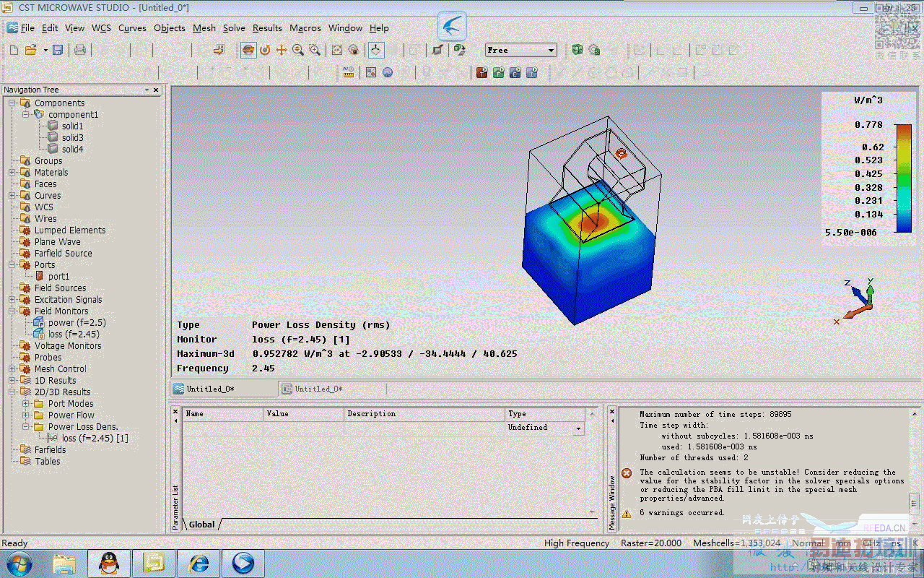The height and width of the screenshot is (578, 924).
Task: Click the Description column header
Action: 424,414
